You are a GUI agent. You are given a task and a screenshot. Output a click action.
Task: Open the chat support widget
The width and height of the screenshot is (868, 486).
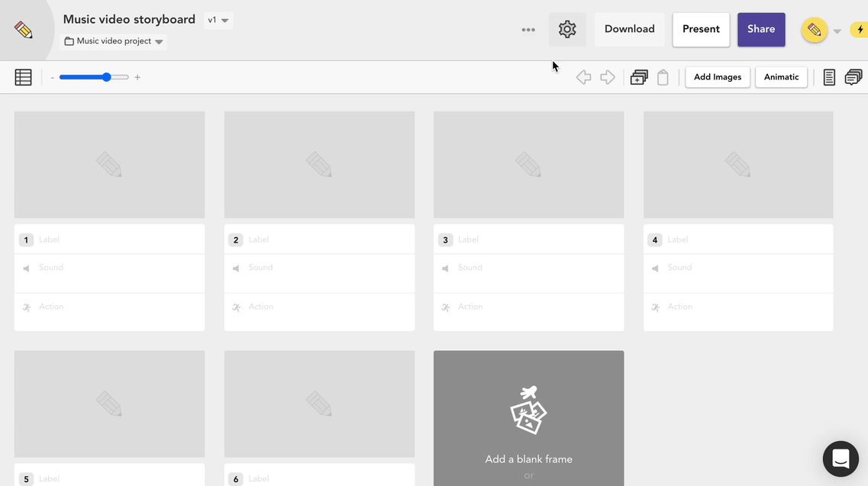point(841,459)
